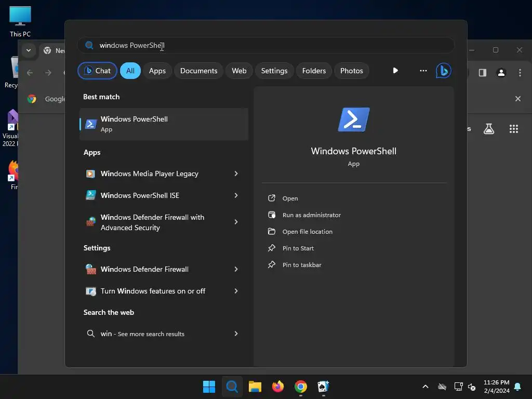Open Windows PowerShell best match result
532x399 pixels.
point(164,124)
